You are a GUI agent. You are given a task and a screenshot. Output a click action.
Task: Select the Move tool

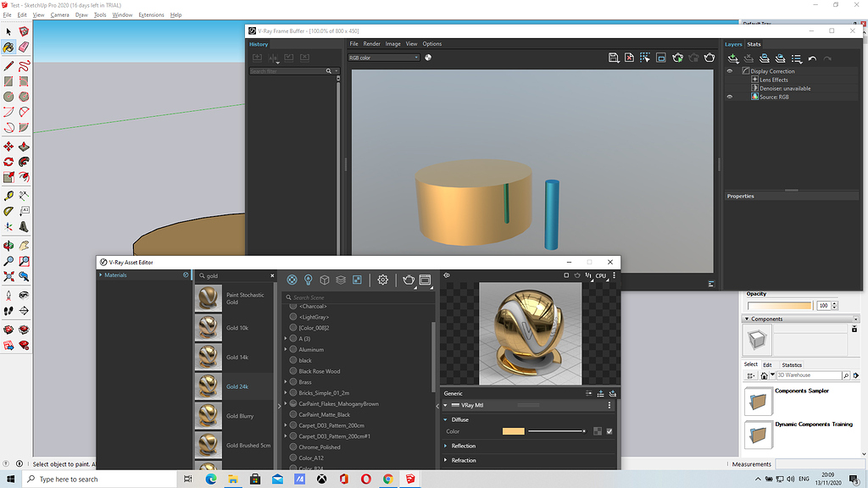pos(8,147)
